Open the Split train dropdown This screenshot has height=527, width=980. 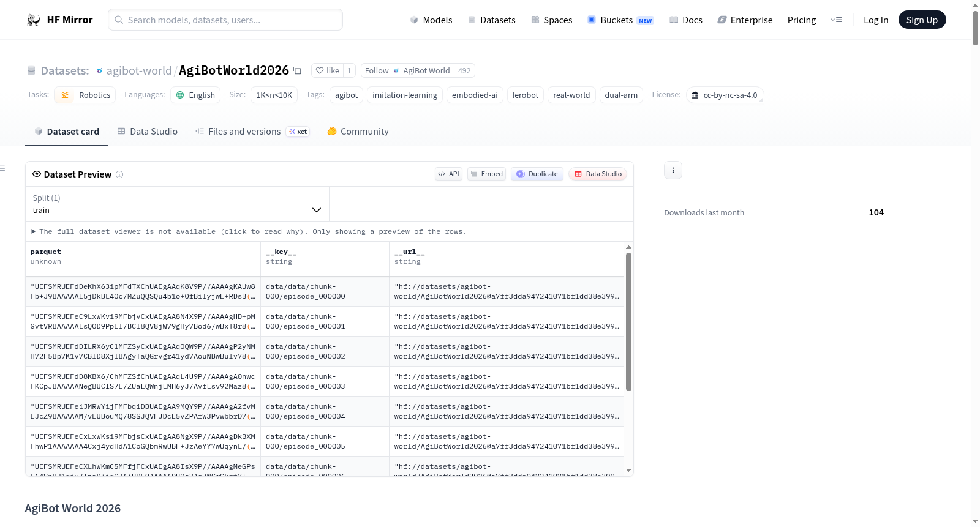177,204
